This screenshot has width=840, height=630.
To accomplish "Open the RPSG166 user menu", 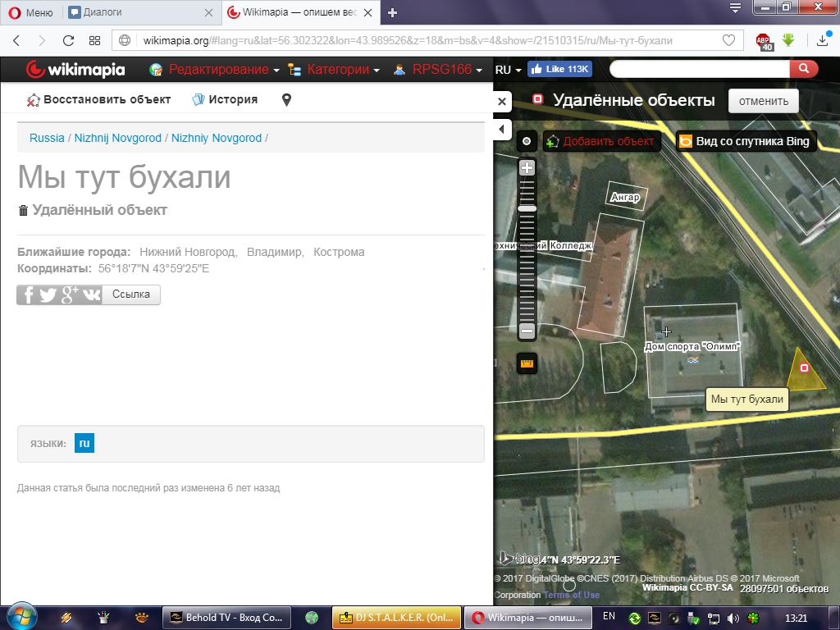I will [438, 70].
